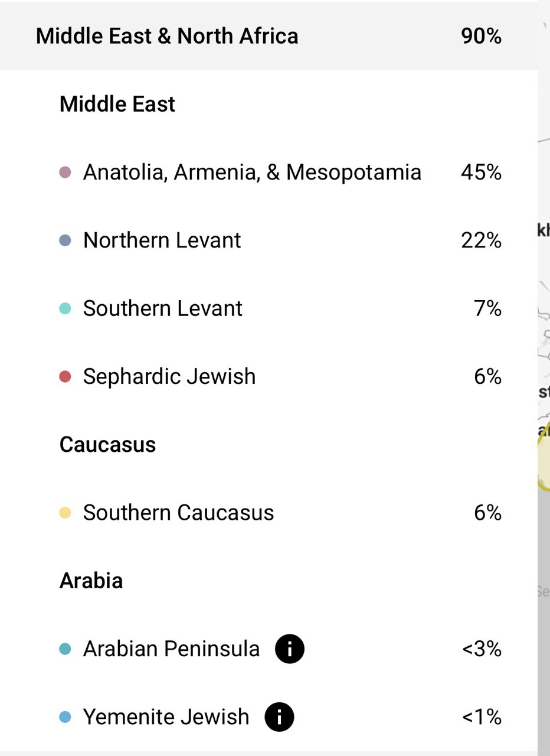Click the mauve dot for Anatolia, Armenia, & Mesopotamia
Screen dimensions: 550x756
(x=66, y=172)
